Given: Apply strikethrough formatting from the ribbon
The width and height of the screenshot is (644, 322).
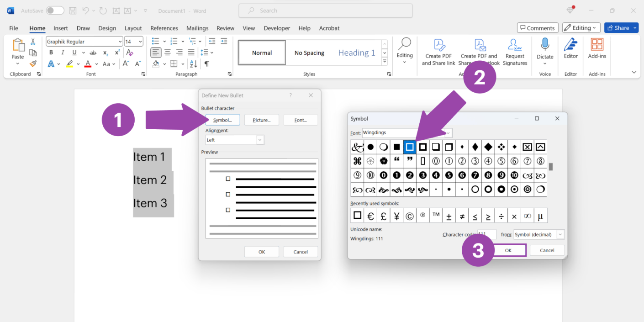Looking at the screenshot, I should tap(93, 53).
